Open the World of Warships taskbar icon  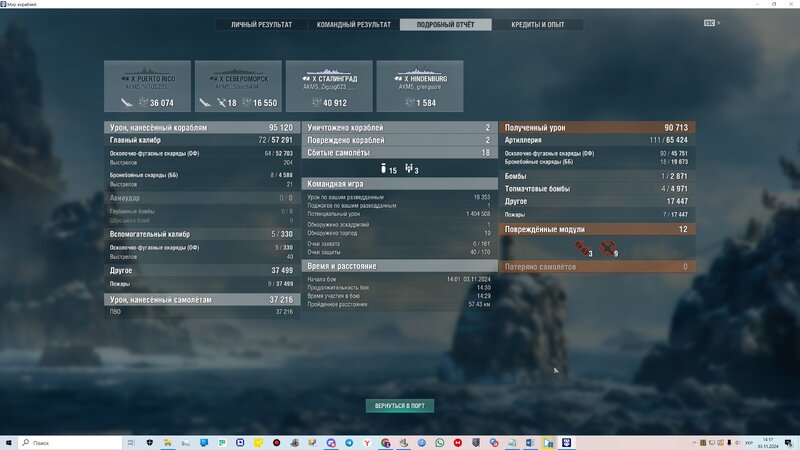(x=566, y=442)
